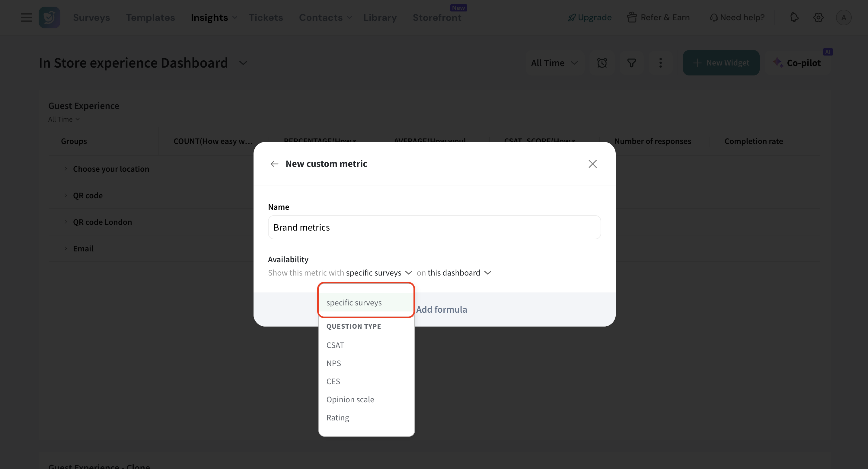Choose the Opinion scale option
Viewport: 868px width, 469px height.
(x=350, y=400)
